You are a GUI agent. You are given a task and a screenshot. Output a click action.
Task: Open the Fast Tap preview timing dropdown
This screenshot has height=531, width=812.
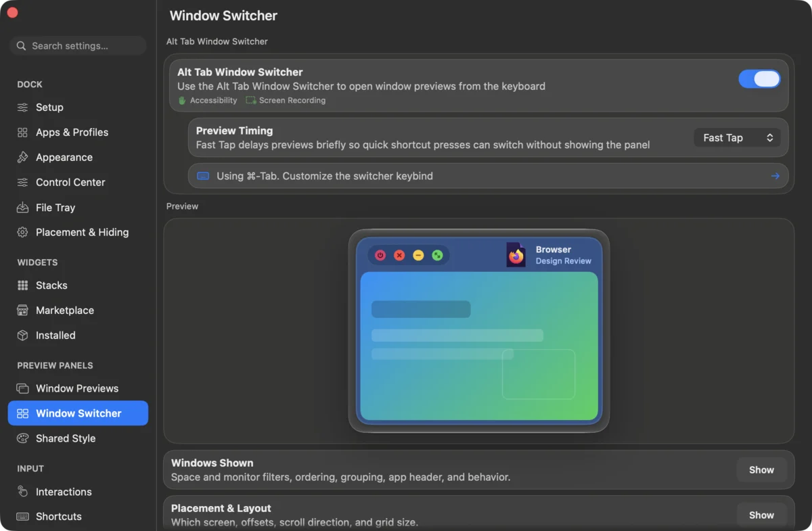pos(738,138)
